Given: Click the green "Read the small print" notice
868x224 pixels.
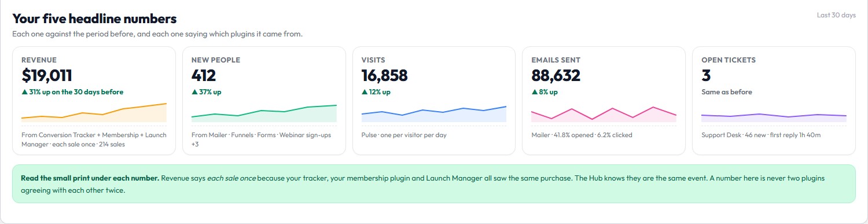Looking at the screenshot, I should (434, 184).
